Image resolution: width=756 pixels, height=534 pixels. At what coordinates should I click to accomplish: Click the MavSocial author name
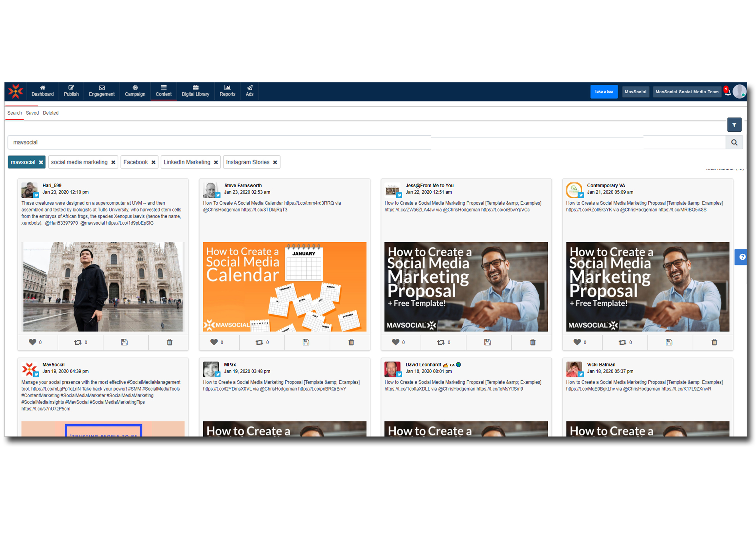(53, 365)
